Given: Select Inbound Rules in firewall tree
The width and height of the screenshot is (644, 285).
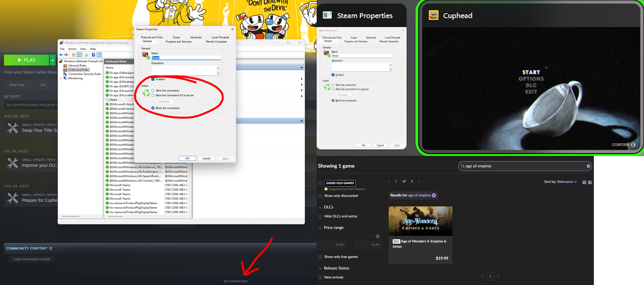Looking at the screenshot, I should (77, 66).
